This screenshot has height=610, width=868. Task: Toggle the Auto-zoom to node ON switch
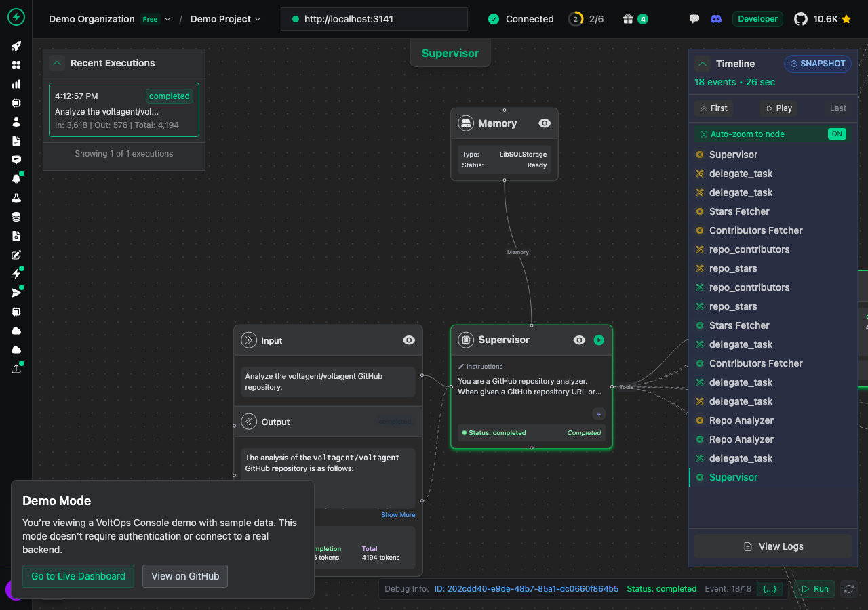(837, 134)
